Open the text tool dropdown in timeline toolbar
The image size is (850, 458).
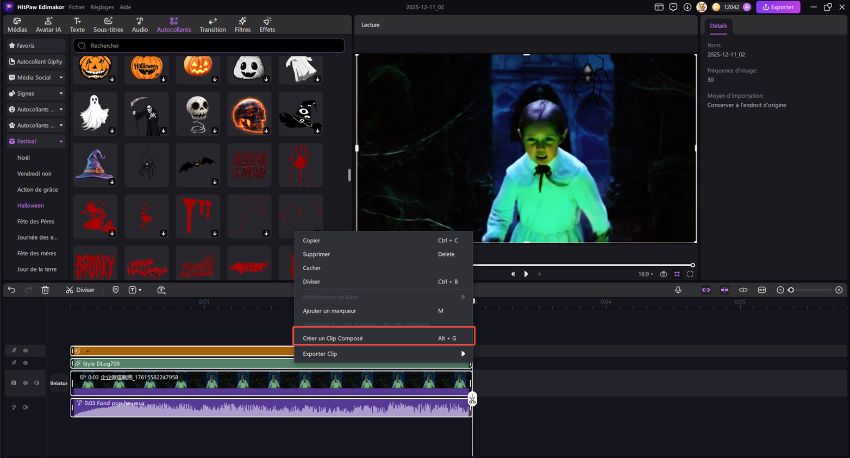pos(135,290)
